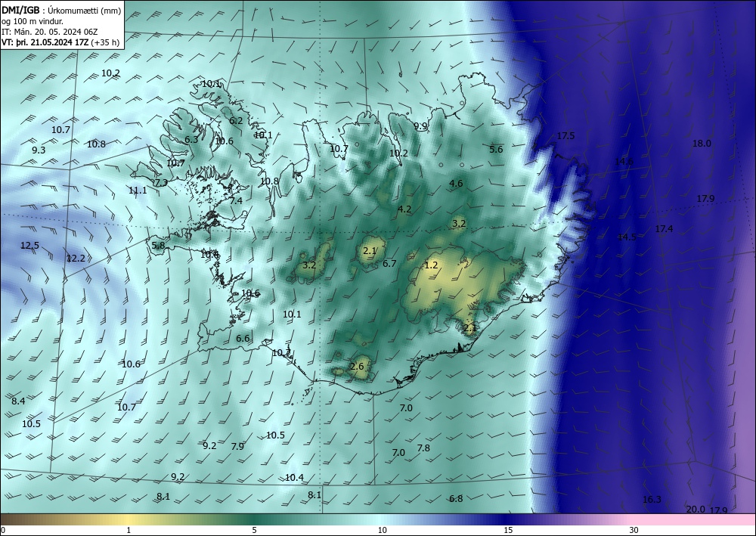Click the 17.5 value off the east coast
Screen dimensions: 756x536
(x=565, y=136)
